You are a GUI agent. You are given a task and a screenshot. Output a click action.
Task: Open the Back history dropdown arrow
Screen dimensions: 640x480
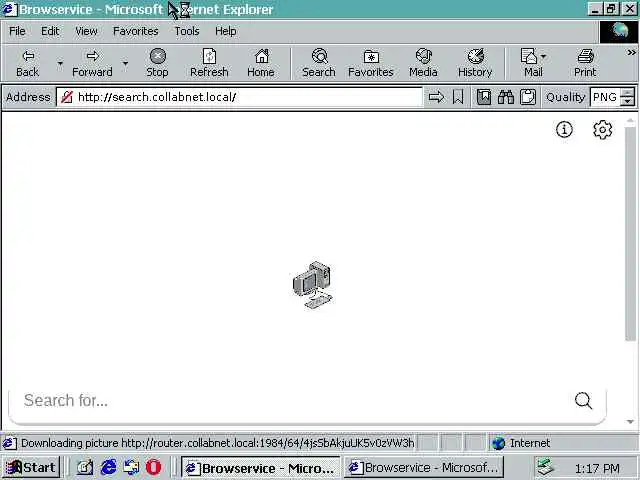(x=60, y=63)
